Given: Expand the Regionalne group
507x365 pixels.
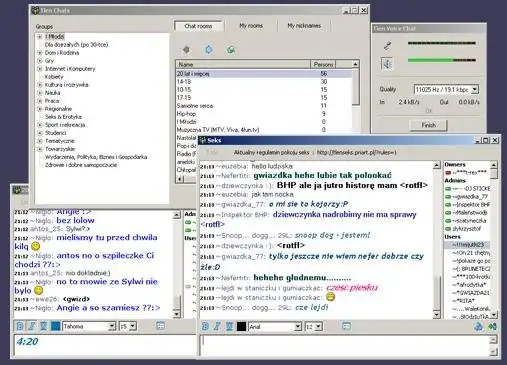Looking at the screenshot, I should (40, 109).
